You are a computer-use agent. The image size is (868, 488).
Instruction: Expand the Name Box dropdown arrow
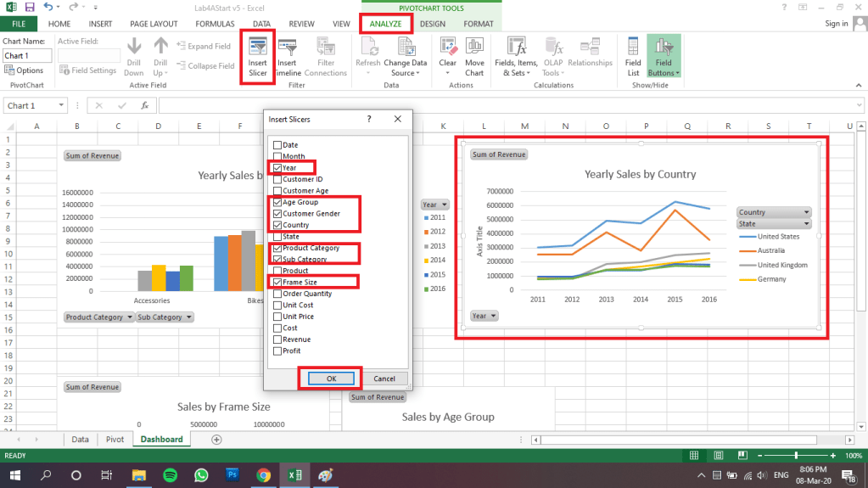(61, 106)
